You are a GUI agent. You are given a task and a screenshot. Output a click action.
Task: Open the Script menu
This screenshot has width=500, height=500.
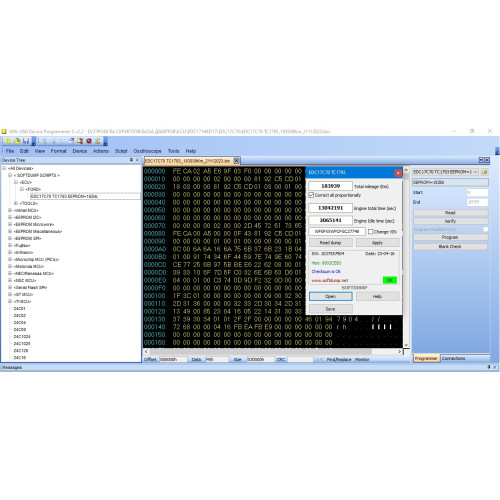pos(121,151)
